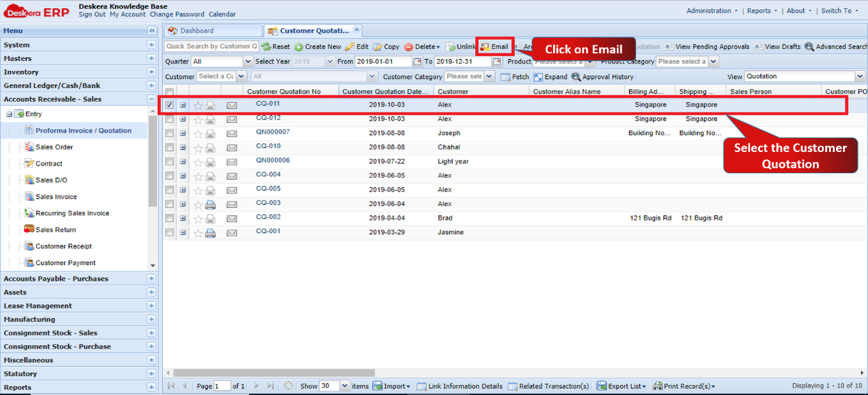Check the QN000007 row checkbox
This screenshot has height=395, width=868.
pyautogui.click(x=170, y=133)
